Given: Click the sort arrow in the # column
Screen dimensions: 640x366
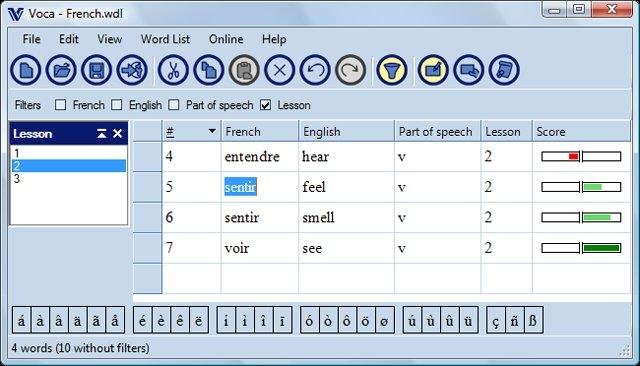Looking at the screenshot, I should click(212, 131).
